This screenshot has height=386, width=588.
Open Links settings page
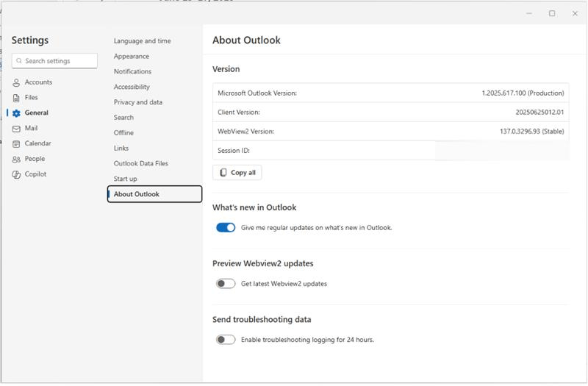[x=121, y=149]
